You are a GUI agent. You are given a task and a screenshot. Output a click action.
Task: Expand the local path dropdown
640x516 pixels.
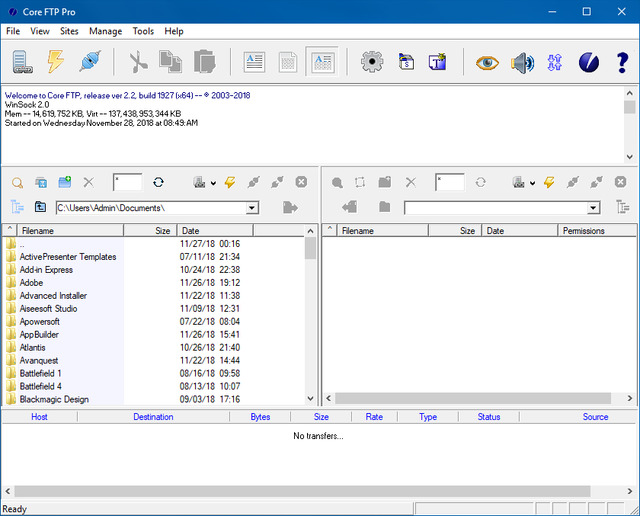tap(252, 208)
